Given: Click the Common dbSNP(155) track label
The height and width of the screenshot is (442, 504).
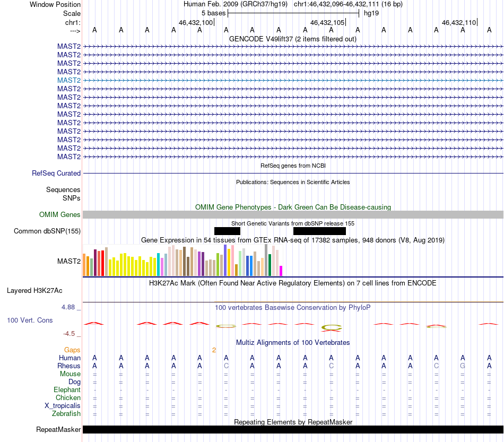Looking at the screenshot, I should point(47,231).
